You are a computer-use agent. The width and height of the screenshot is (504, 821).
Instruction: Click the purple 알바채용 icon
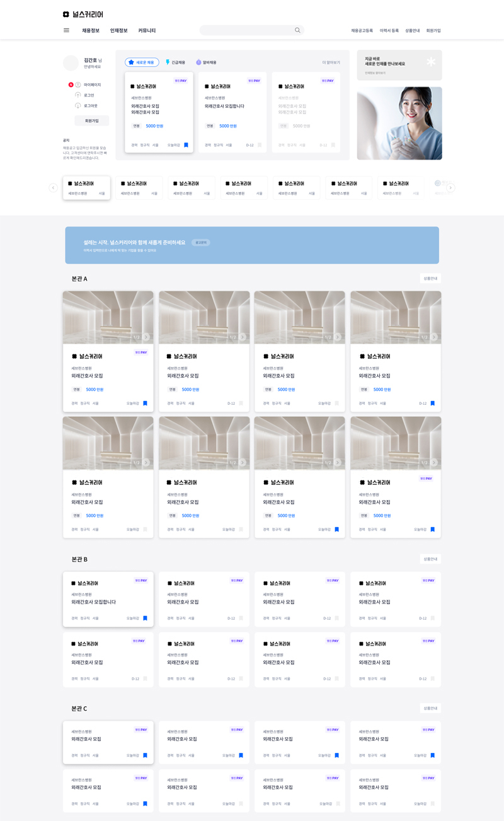pyautogui.click(x=198, y=62)
